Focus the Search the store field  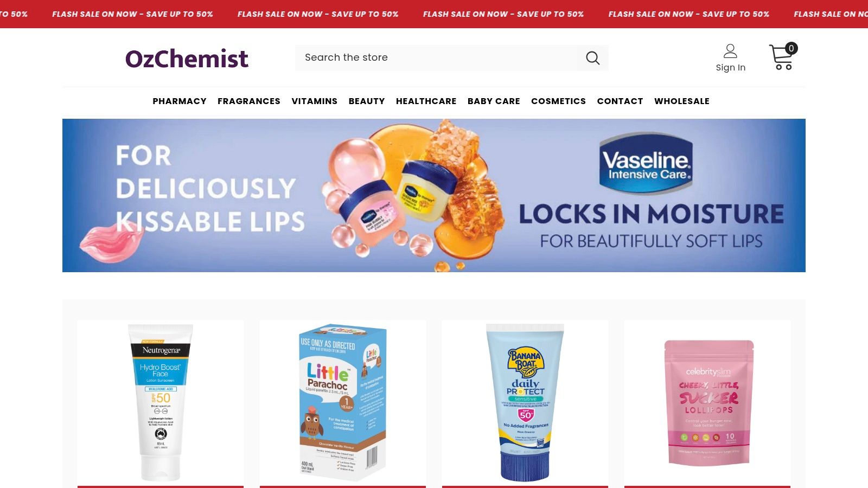(x=439, y=58)
